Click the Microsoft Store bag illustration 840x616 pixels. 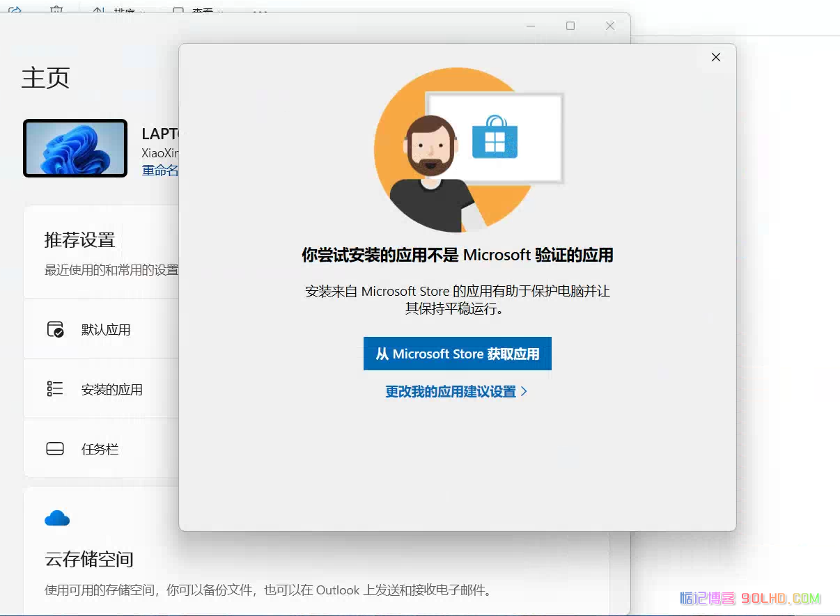tap(495, 136)
